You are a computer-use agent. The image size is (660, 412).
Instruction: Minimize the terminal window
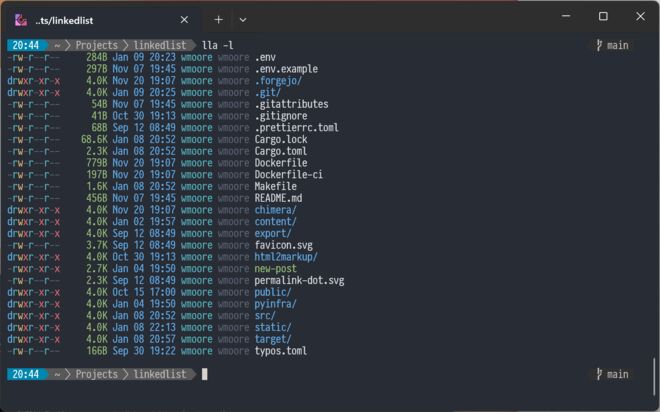click(x=566, y=16)
